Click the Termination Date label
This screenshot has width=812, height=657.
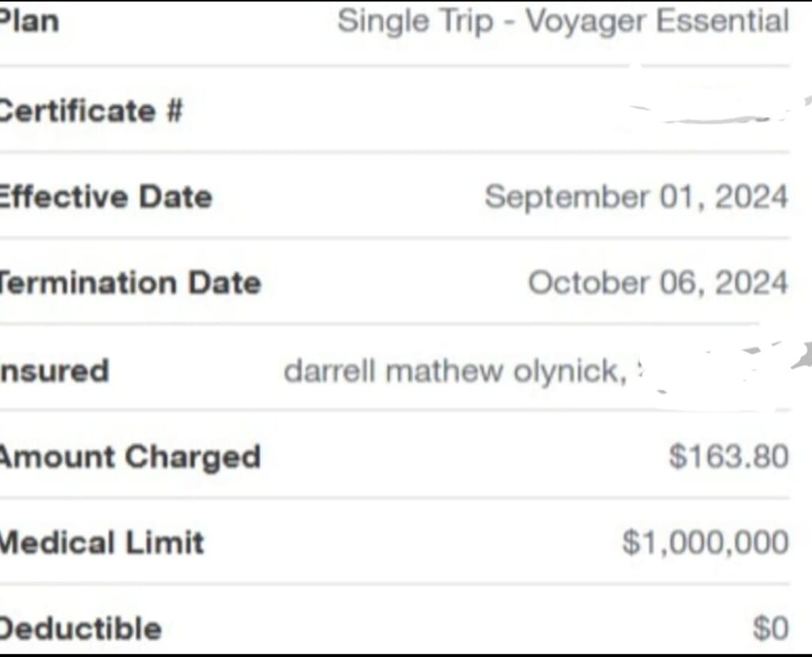pyautogui.click(x=129, y=282)
